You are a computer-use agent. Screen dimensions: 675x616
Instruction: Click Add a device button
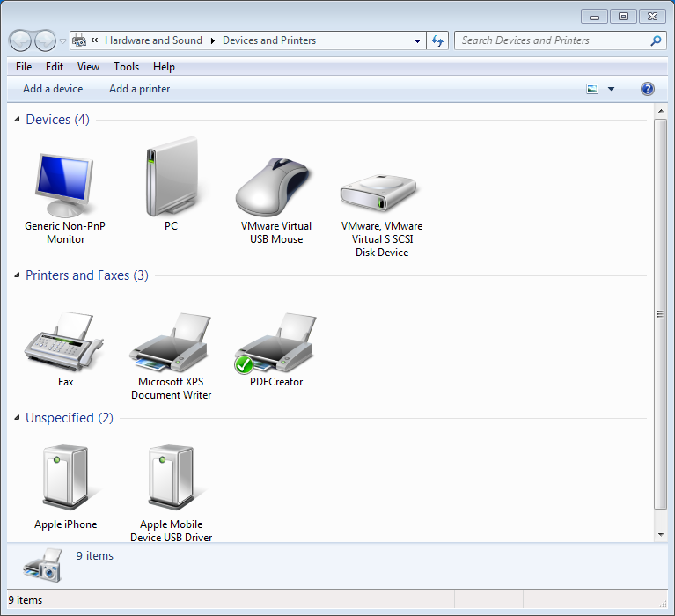point(53,89)
